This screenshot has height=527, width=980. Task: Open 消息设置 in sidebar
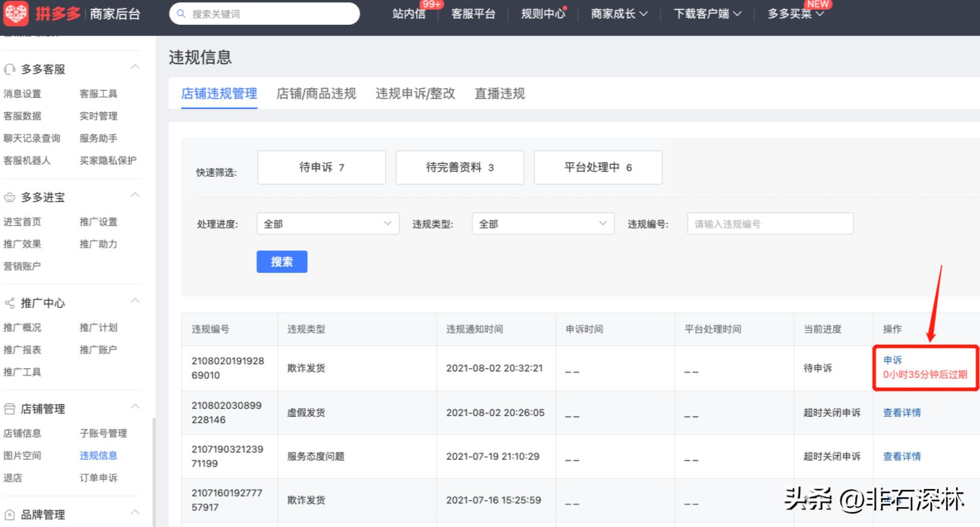[x=22, y=94]
